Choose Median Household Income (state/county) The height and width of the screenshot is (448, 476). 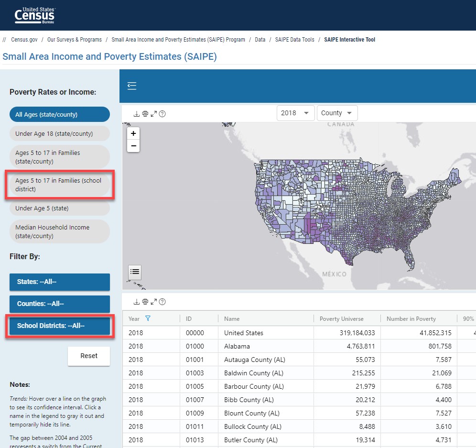point(59,231)
